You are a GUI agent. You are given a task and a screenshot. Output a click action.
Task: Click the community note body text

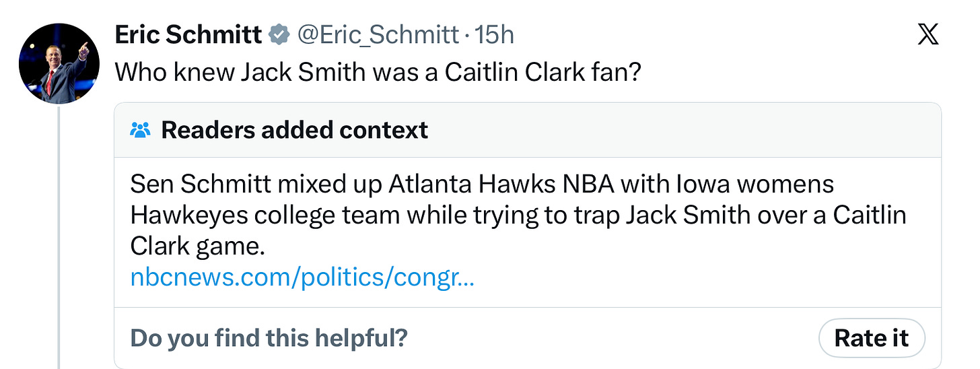(518, 215)
